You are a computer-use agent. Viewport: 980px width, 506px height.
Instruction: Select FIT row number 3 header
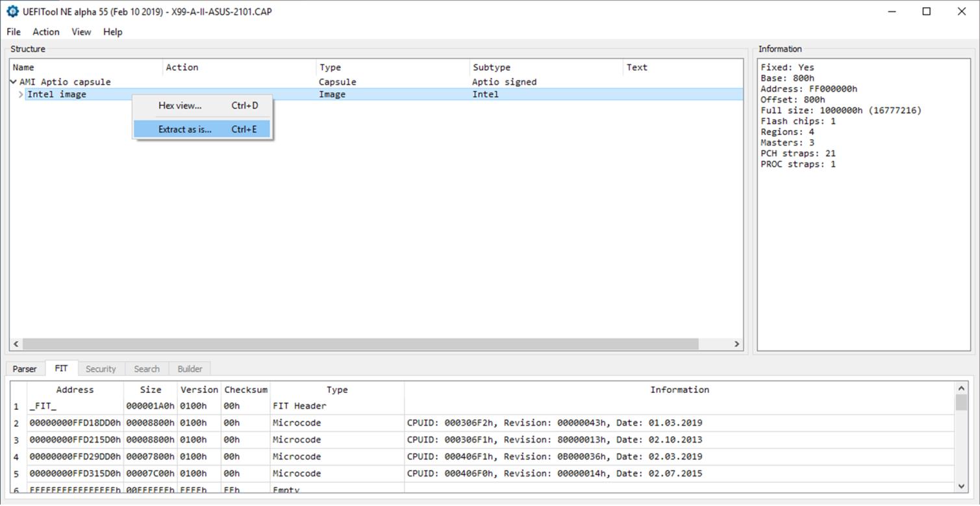(18, 440)
